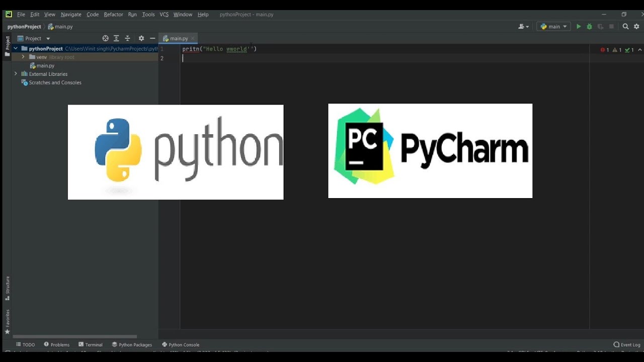Open the Navigate menu

(71, 15)
